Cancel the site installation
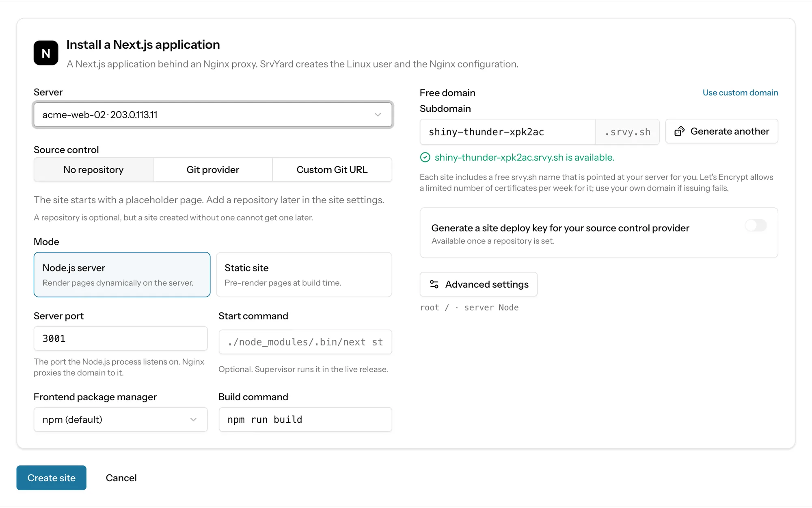The width and height of the screenshot is (812, 508). pyautogui.click(x=121, y=478)
